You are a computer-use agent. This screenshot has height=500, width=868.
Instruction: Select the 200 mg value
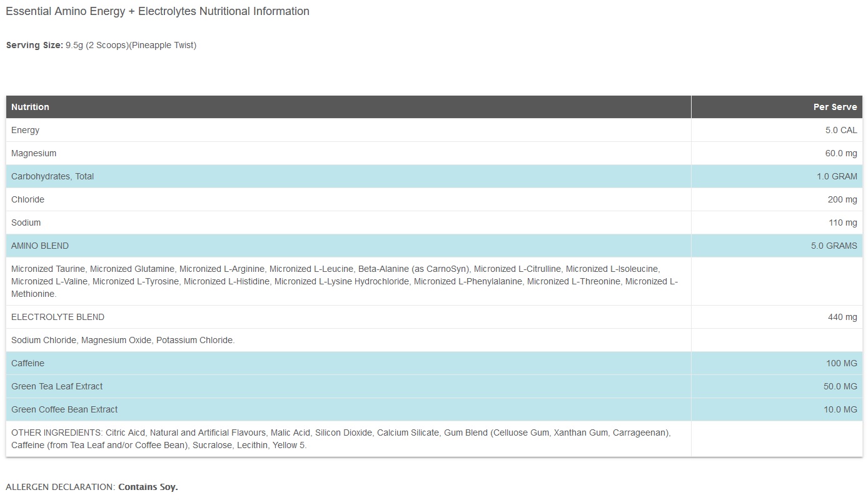pyautogui.click(x=842, y=199)
